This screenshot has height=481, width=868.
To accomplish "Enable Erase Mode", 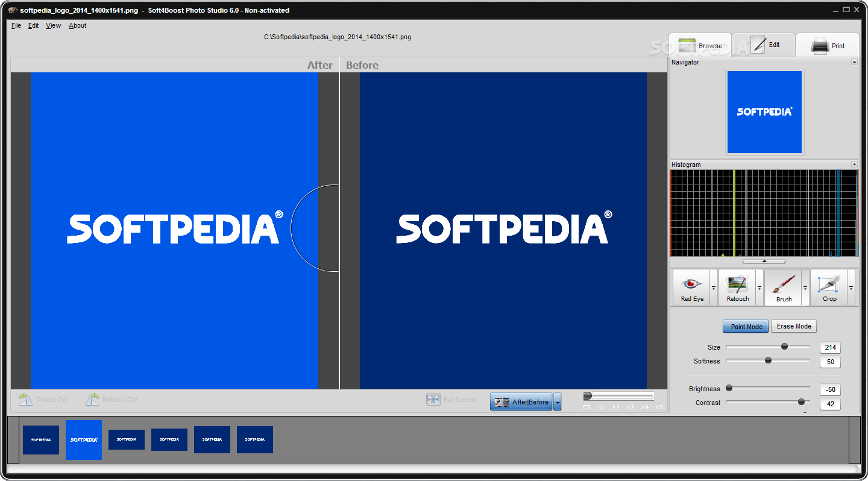I will point(794,326).
